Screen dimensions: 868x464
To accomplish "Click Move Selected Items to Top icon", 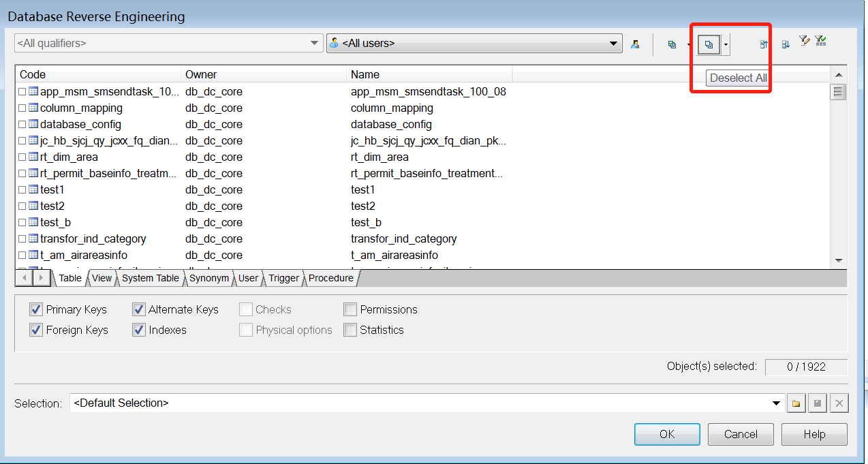I will click(x=764, y=44).
